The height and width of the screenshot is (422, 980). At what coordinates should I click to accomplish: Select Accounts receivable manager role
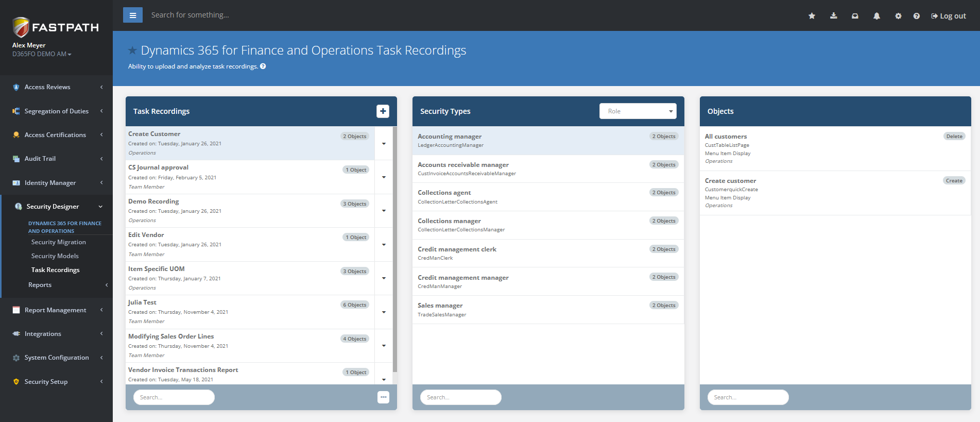[x=548, y=169]
